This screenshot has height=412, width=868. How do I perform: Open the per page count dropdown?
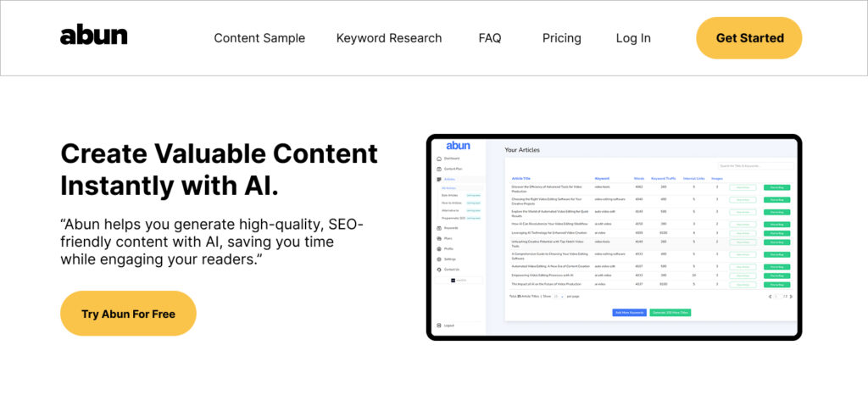pos(559,296)
